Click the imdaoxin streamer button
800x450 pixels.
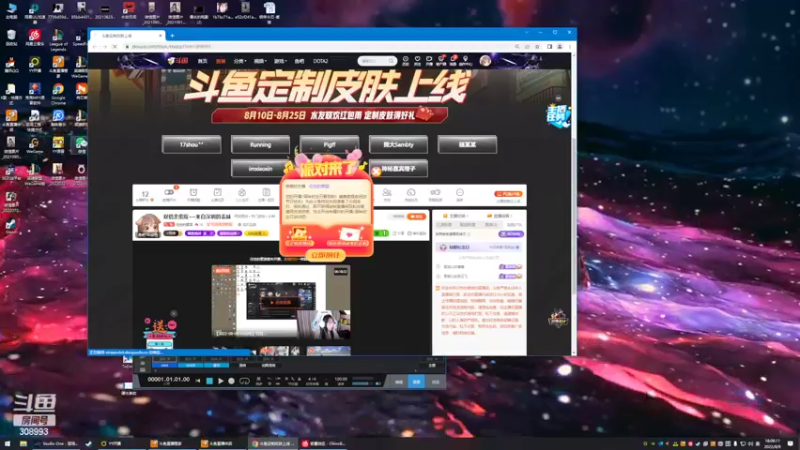point(260,168)
